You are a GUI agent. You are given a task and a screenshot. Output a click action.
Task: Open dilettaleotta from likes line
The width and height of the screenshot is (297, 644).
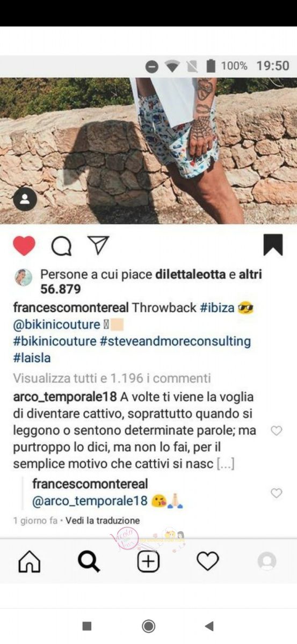click(190, 274)
